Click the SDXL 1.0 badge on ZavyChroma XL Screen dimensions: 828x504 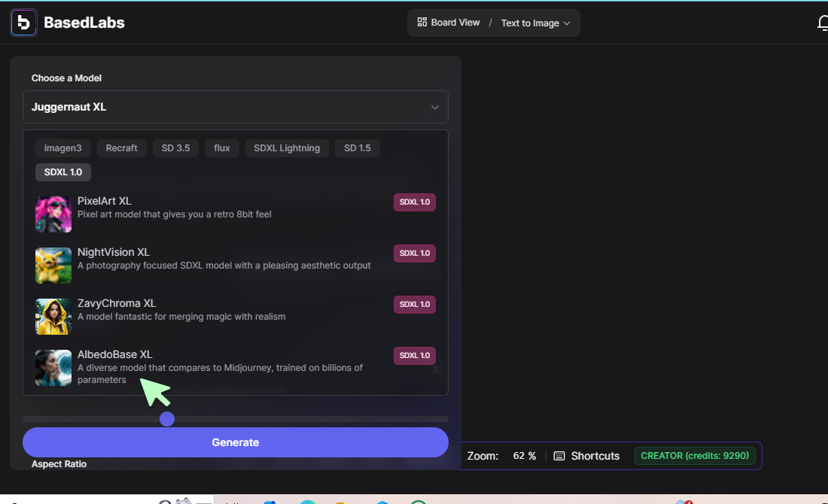[415, 305]
